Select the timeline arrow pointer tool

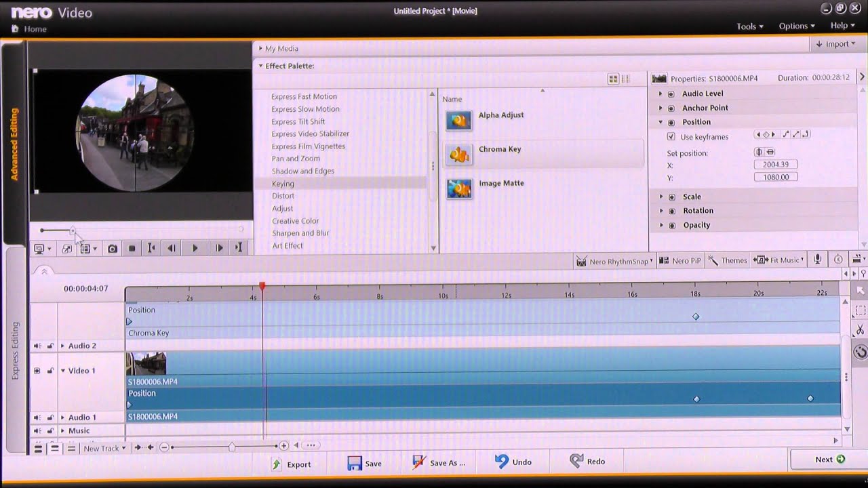860,290
